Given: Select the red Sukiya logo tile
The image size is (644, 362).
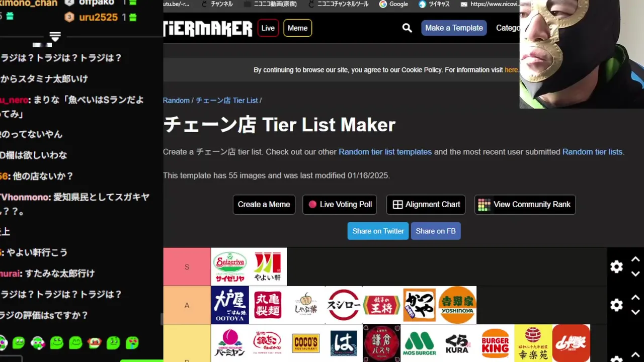Looking at the screenshot, I should pos(571,343).
